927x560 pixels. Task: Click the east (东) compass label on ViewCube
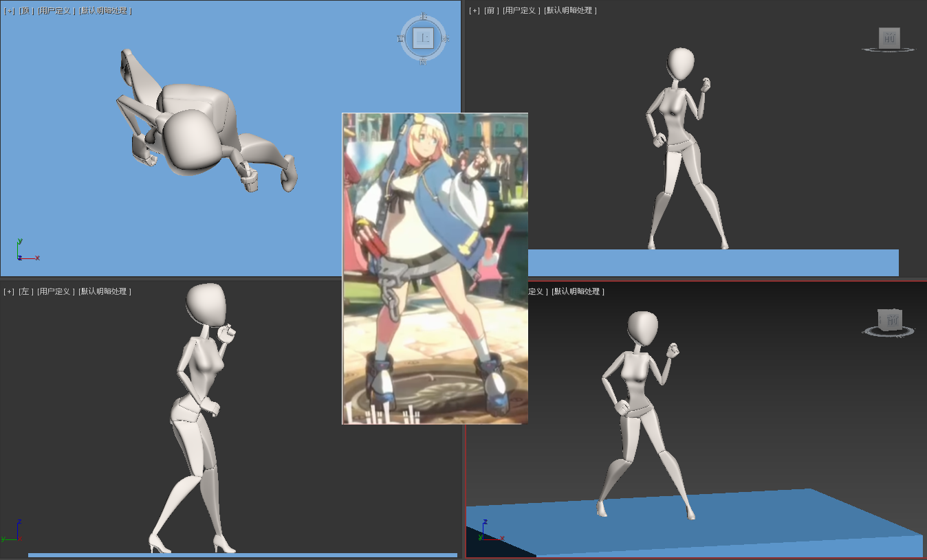[x=445, y=39]
